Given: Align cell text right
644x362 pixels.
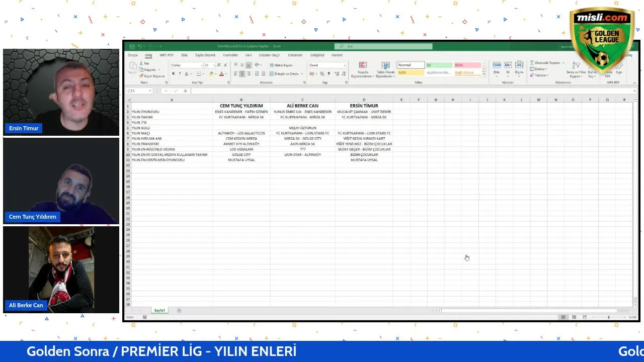Looking at the screenshot, I should (249, 74).
